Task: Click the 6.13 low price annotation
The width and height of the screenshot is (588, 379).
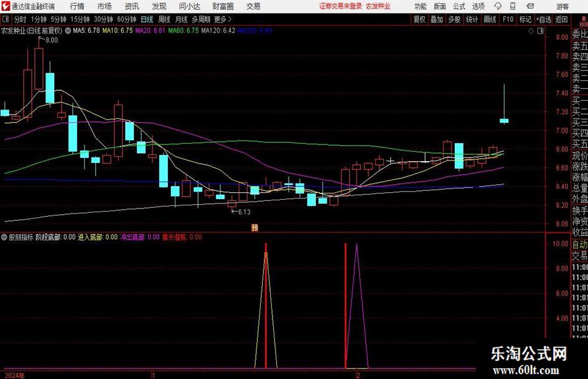Action: click(244, 212)
